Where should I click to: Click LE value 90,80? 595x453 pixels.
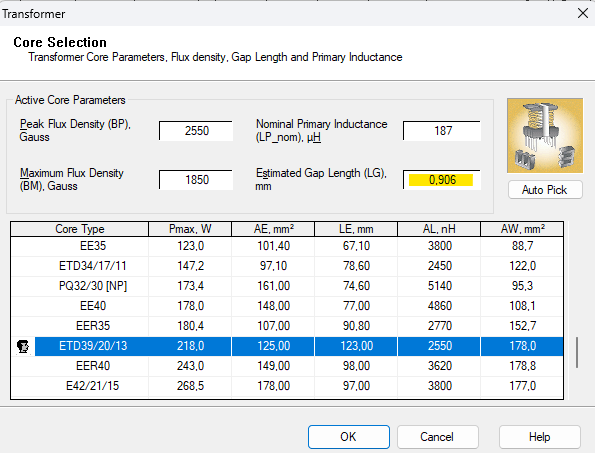coord(356,326)
